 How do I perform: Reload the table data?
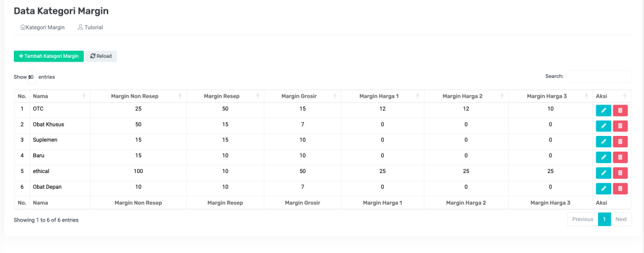tap(101, 56)
